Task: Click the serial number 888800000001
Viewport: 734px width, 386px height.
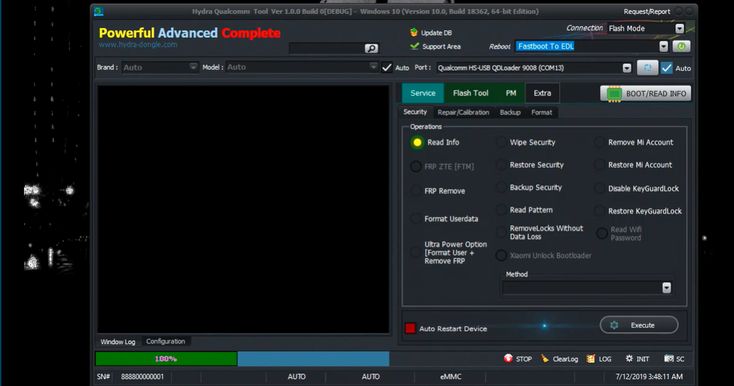Action: 142,376
